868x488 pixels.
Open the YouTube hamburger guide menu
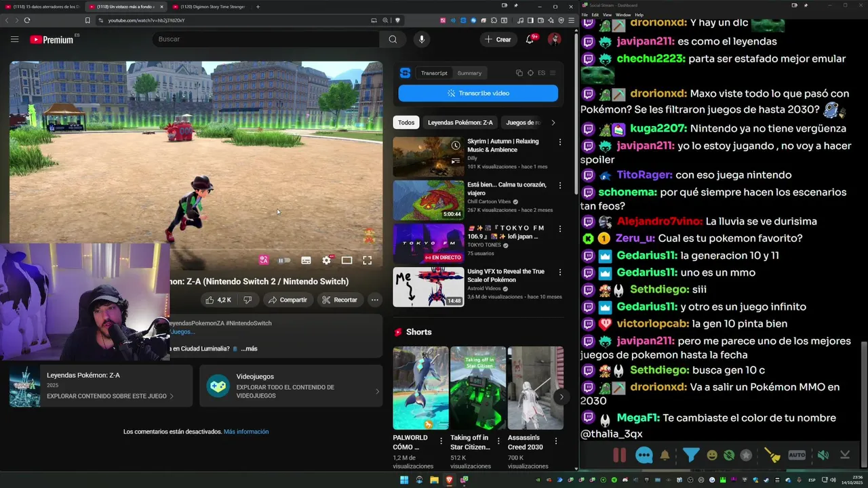pos(14,39)
